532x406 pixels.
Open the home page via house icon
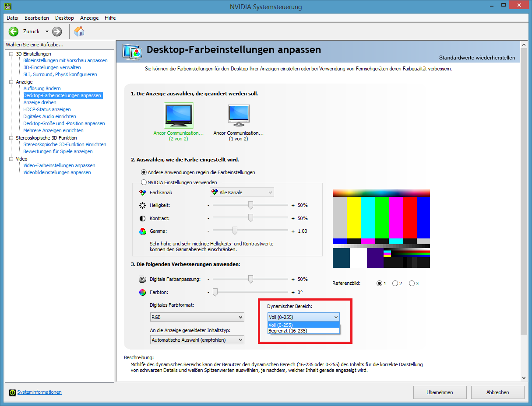79,31
